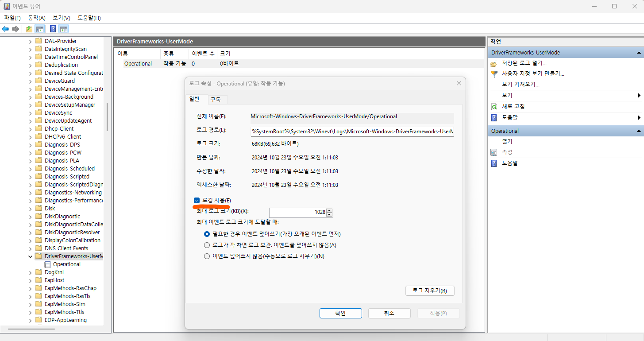
Task: Click the 로그 지우기(R) button
Action: click(x=430, y=291)
